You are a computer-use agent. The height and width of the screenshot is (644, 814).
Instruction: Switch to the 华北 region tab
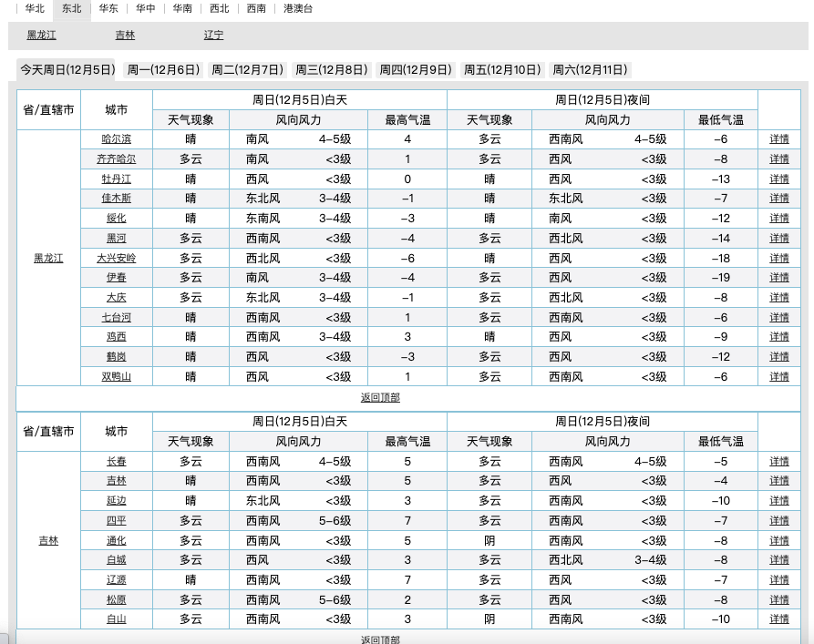click(x=35, y=9)
